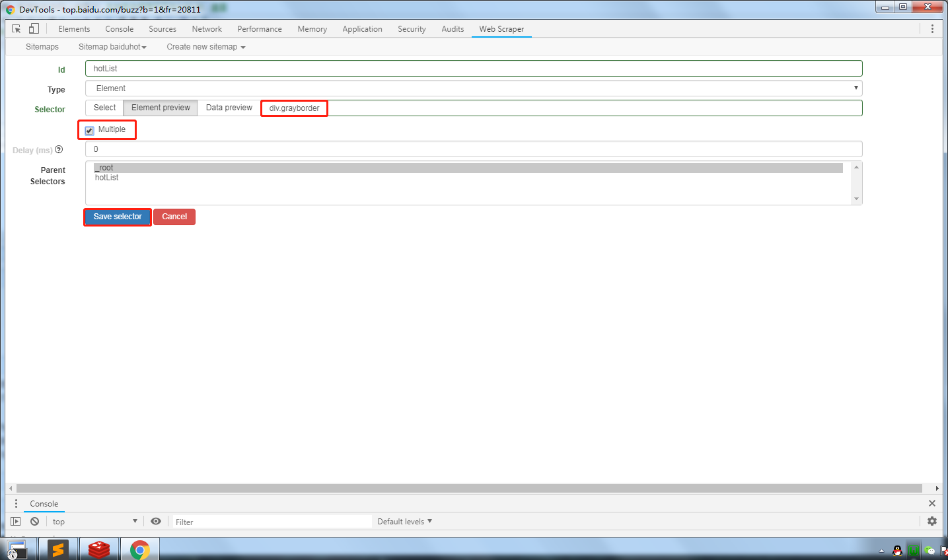Open the Type dropdown showing Element
This screenshot has width=948, height=560.
pyautogui.click(x=474, y=88)
